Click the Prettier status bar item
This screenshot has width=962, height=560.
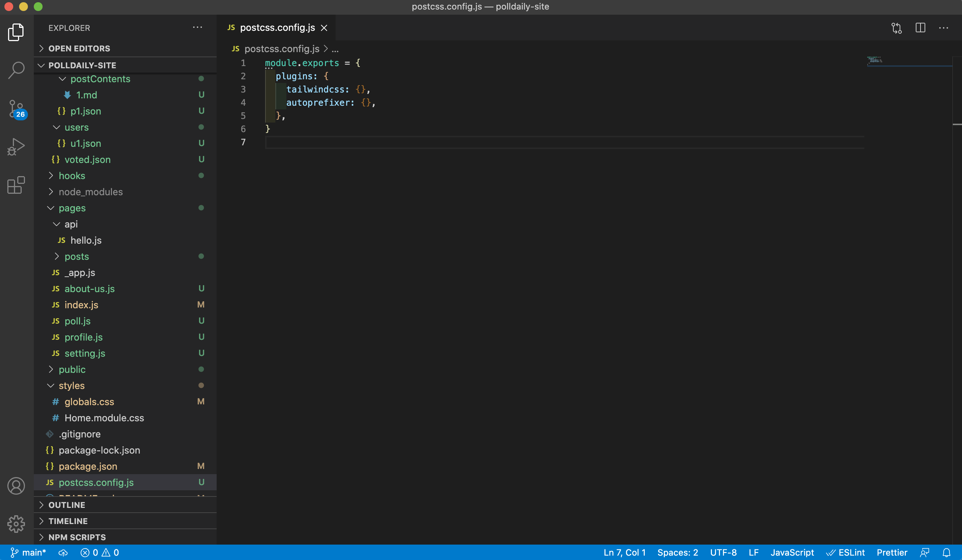(892, 552)
